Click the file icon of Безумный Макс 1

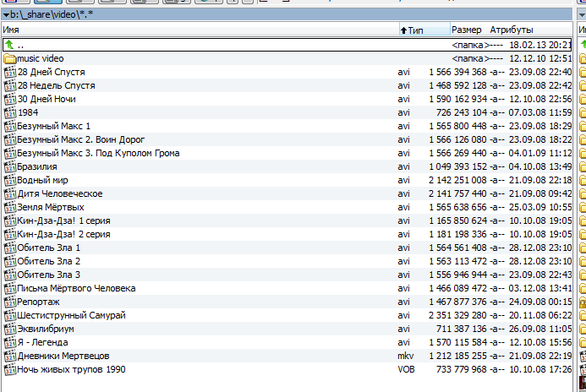(10, 126)
